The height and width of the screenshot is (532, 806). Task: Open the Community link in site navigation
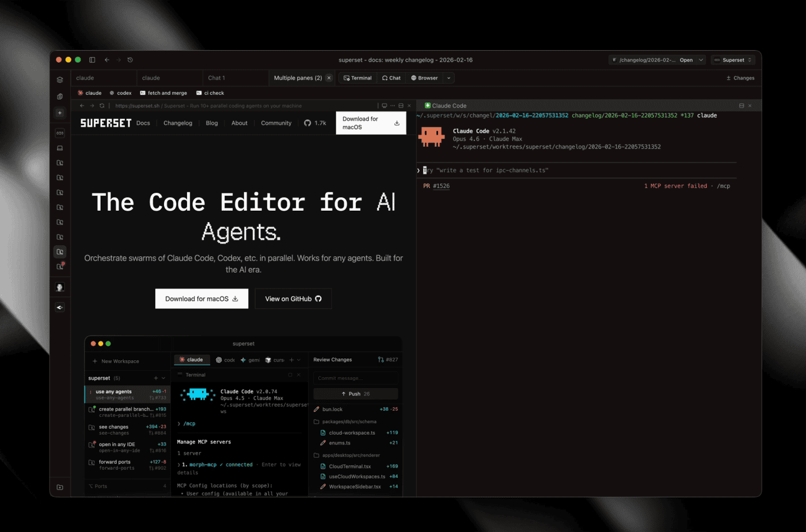(x=276, y=123)
